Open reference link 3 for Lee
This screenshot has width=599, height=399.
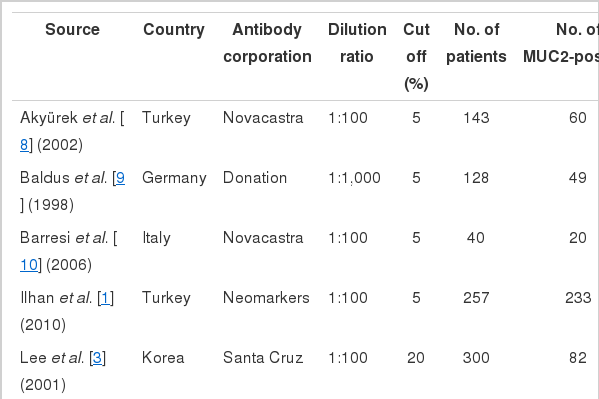pyautogui.click(x=97, y=358)
